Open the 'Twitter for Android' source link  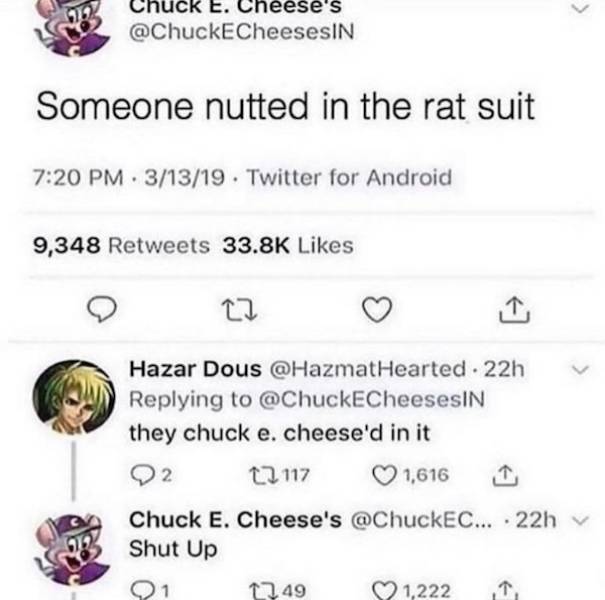349,177
